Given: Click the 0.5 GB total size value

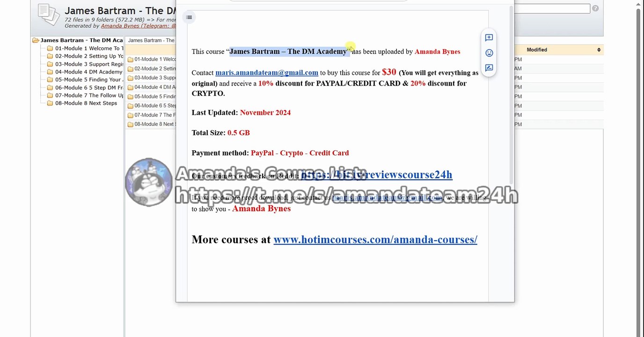Looking at the screenshot, I should [239, 133].
